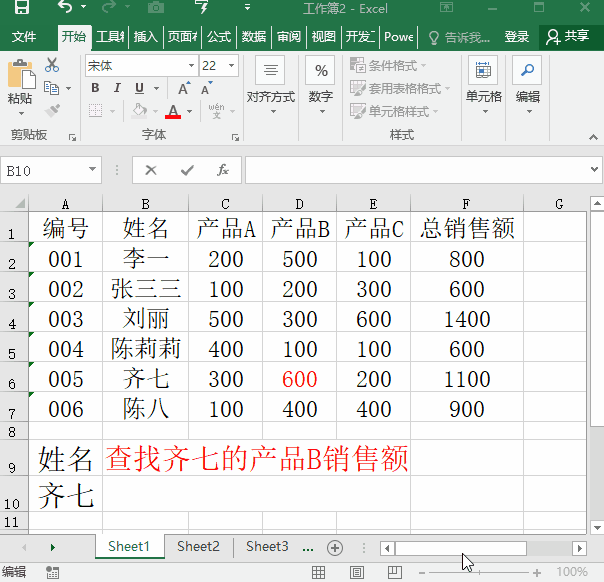Expand the font name 宋体 dropdown
This screenshot has height=582, width=604.
click(191, 65)
